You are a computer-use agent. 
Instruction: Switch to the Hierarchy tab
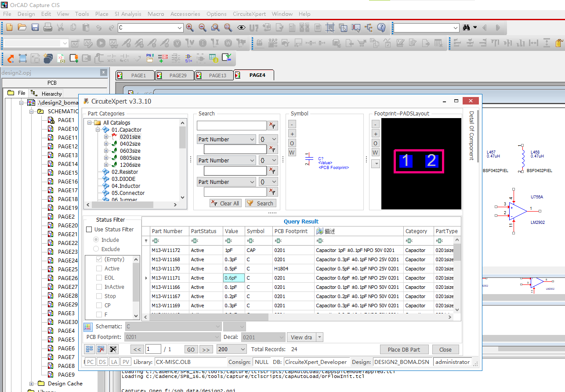click(x=47, y=94)
